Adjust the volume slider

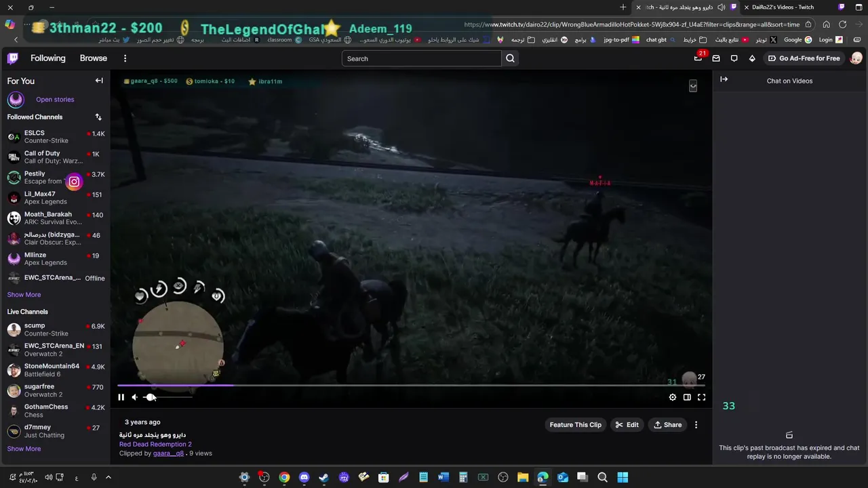click(167, 397)
